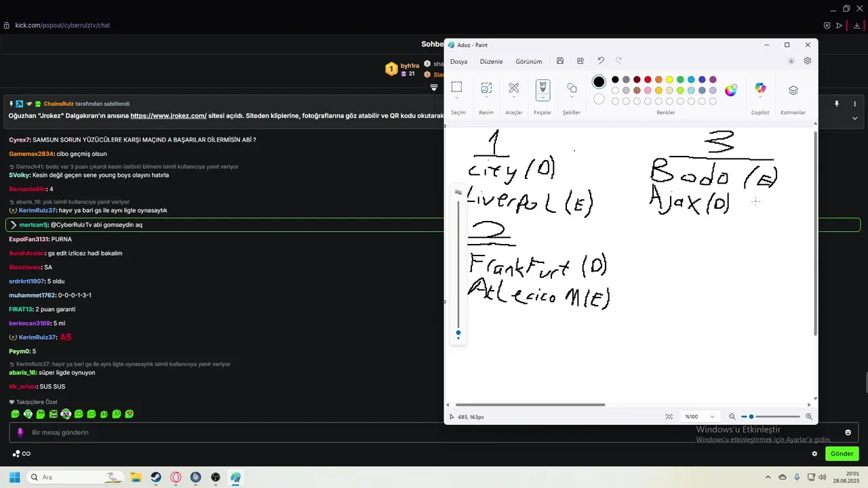Click the Gönder send button
This screenshot has width=868, height=488.
842,454
